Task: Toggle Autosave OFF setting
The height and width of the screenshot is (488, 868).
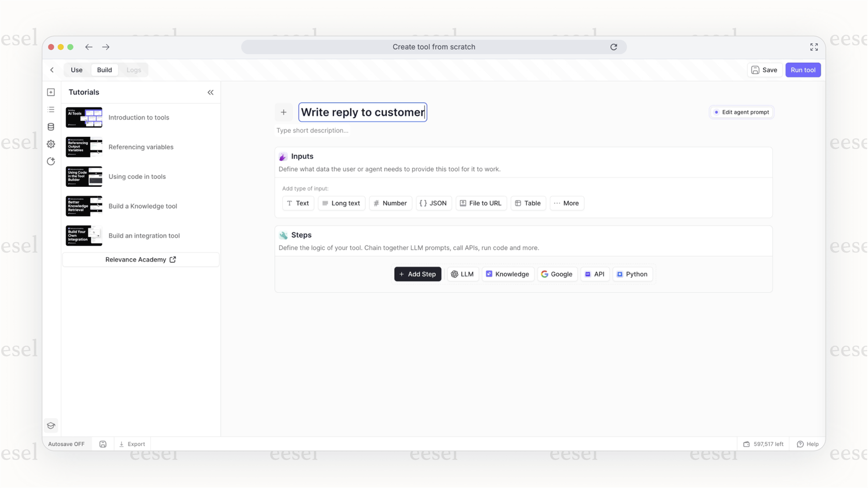Action: click(66, 444)
